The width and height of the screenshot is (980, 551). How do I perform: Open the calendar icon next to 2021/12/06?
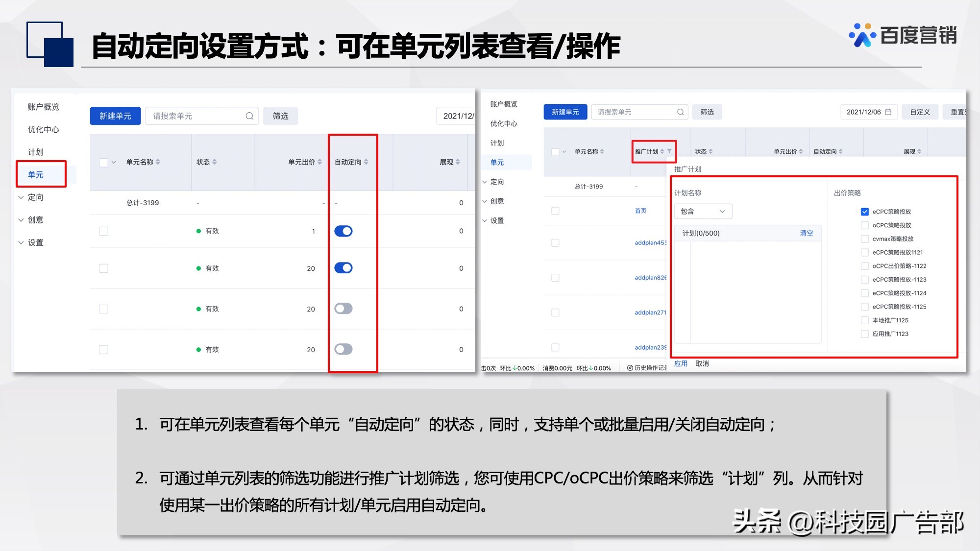pyautogui.click(x=888, y=112)
